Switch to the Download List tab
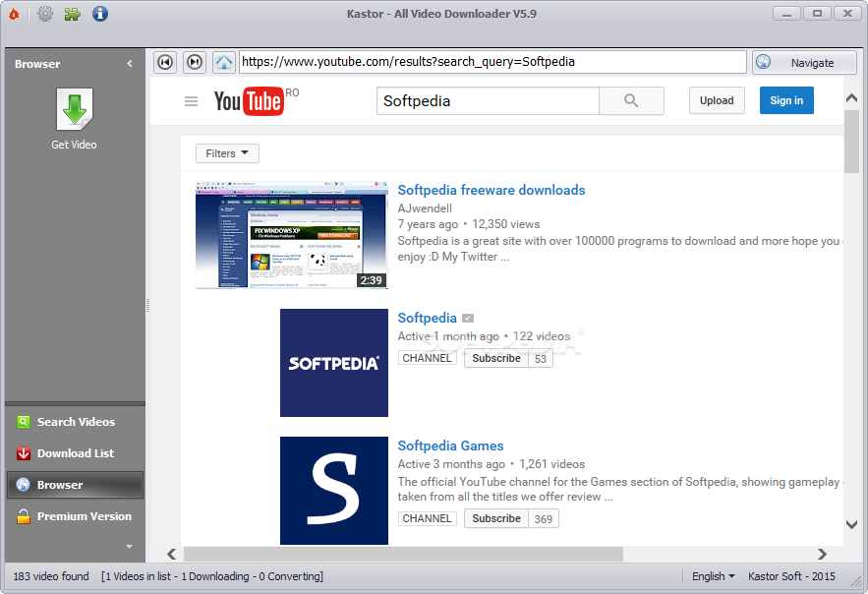Screen dimensions: 868x594 [x=76, y=453]
